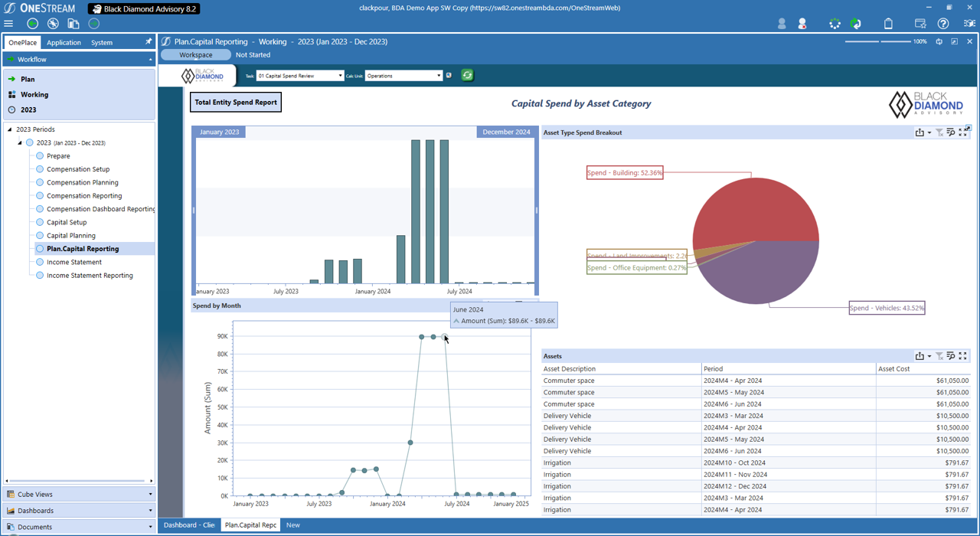The height and width of the screenshot is (536, 980).
Task: Open export dropdown arrow in Asset Type Spend Breakout
Action: tap(929, 133)
